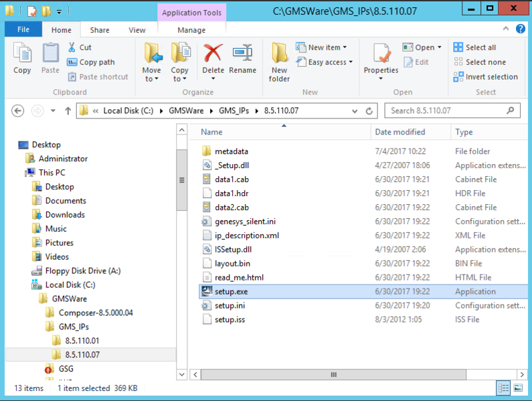
Task: Click the Up arrow navigation button
Action: (x=68, y=110)
